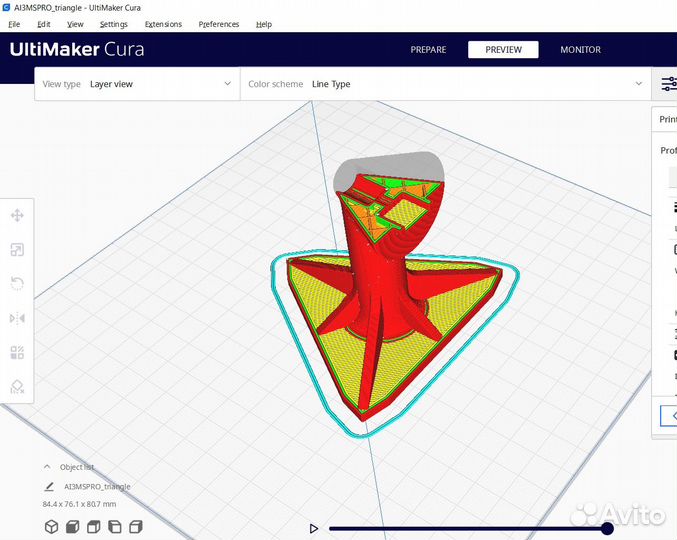This screenshot has width=677, height=540.
Task: Open Per Model Settings tool
Action: (x=17, y=352)
